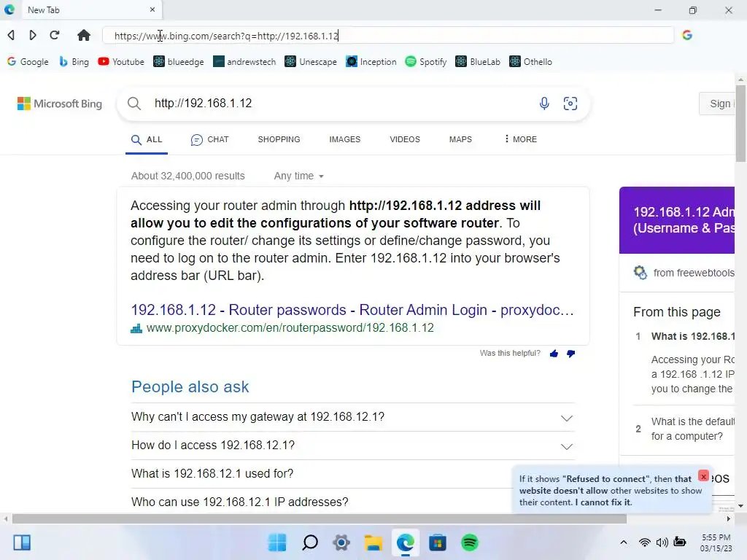The height and width of the screenshot is (560, 747).
Task: Switch to the CHAT tab
Action: tap(210, 139)
